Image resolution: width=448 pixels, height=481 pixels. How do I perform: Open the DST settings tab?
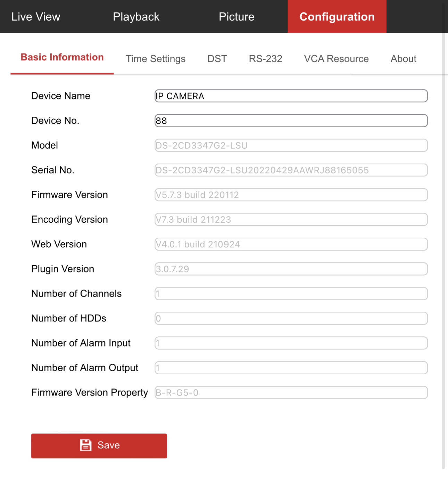coord(217,59)
